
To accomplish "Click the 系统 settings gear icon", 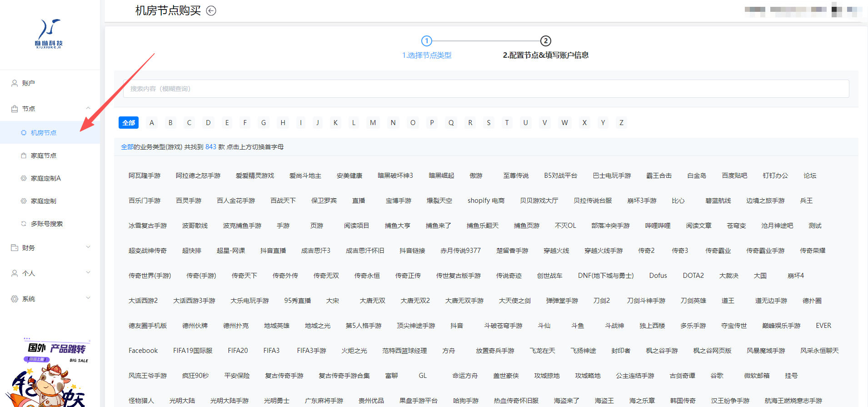I will [x=15, y=299].
